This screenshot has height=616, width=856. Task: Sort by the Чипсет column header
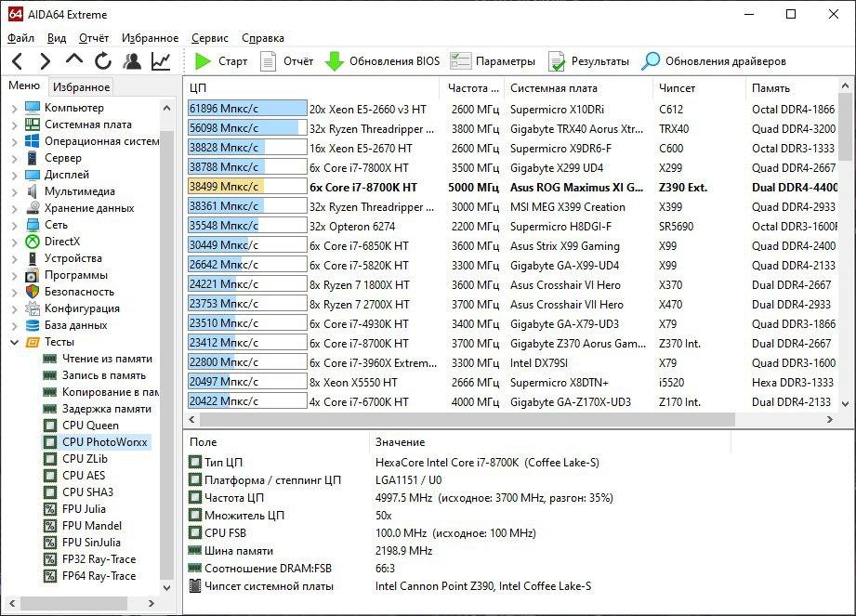click(699, 88)
